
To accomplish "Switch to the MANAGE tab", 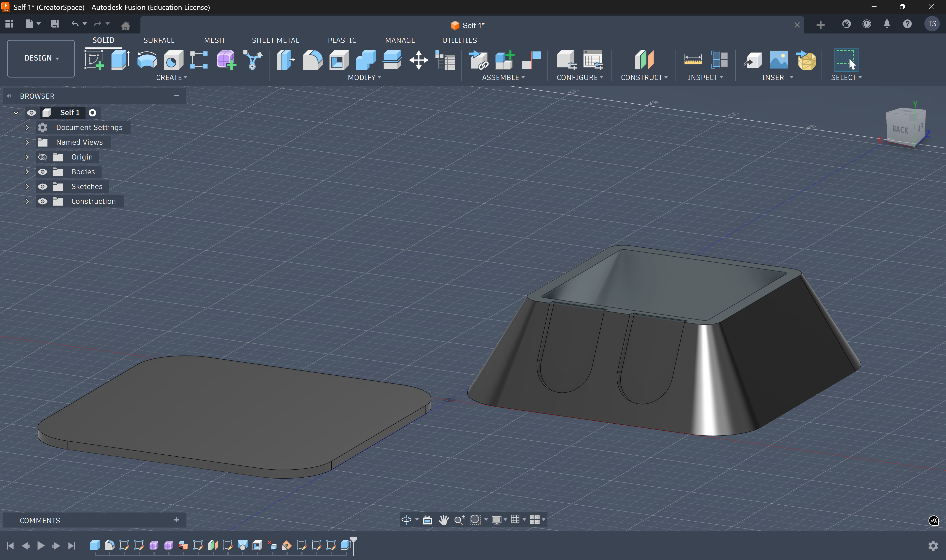I will pyautogui.click(x=400, y=40).
